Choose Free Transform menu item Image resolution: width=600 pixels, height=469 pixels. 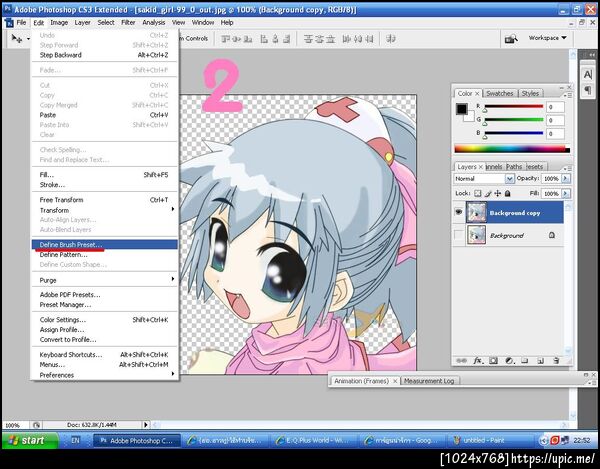tap(104, 200)
